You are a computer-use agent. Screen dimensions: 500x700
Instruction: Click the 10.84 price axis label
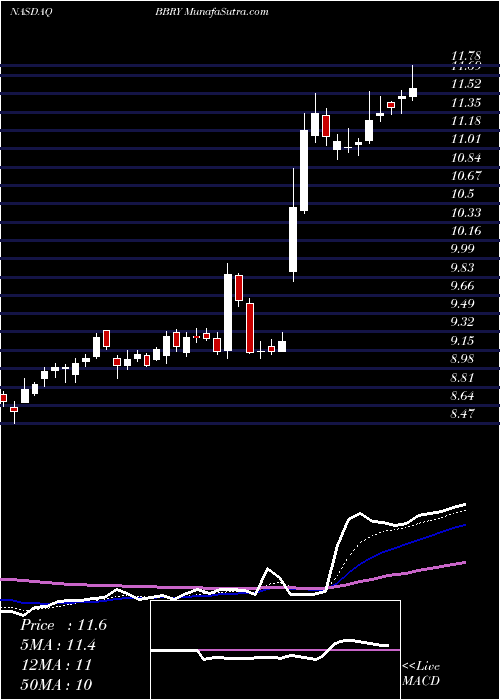pos(466,158)
